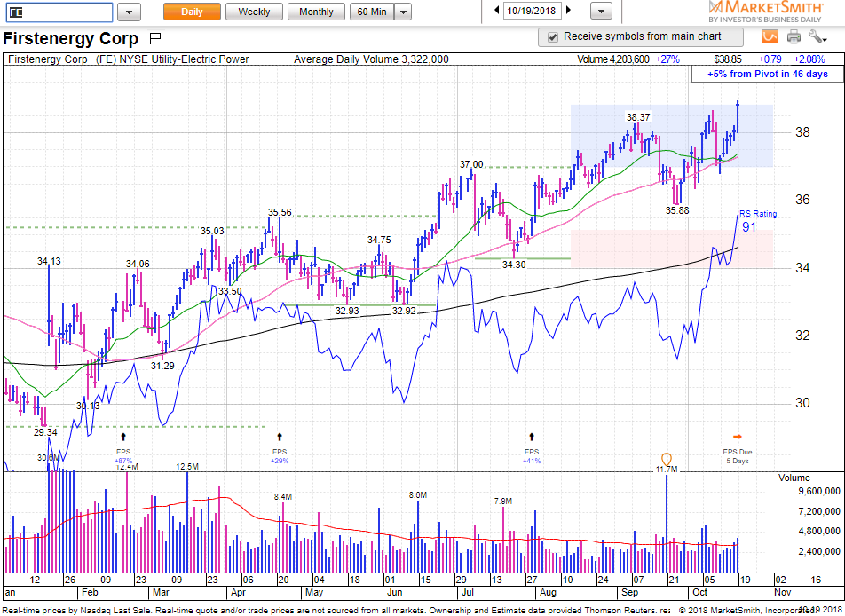Click the RS Rating 91 label
Viewport: 845px width, 616px height.
coord(756,220)
